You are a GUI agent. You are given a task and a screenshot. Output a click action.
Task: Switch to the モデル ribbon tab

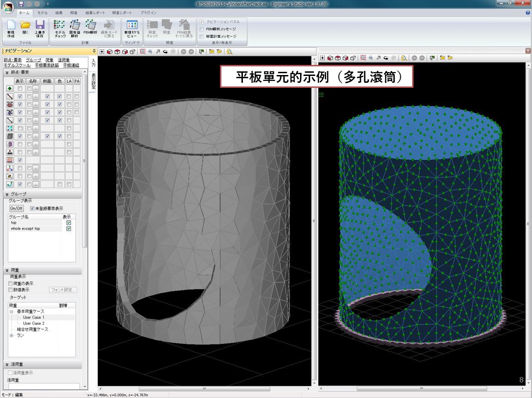click(42, 13)
